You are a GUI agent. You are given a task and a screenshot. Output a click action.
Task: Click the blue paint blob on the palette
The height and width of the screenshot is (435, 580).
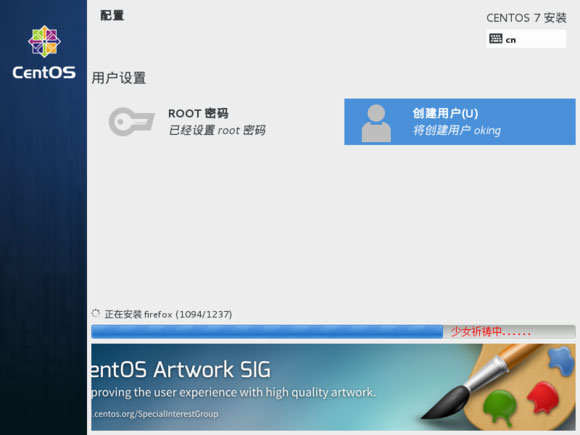(562, 361)
